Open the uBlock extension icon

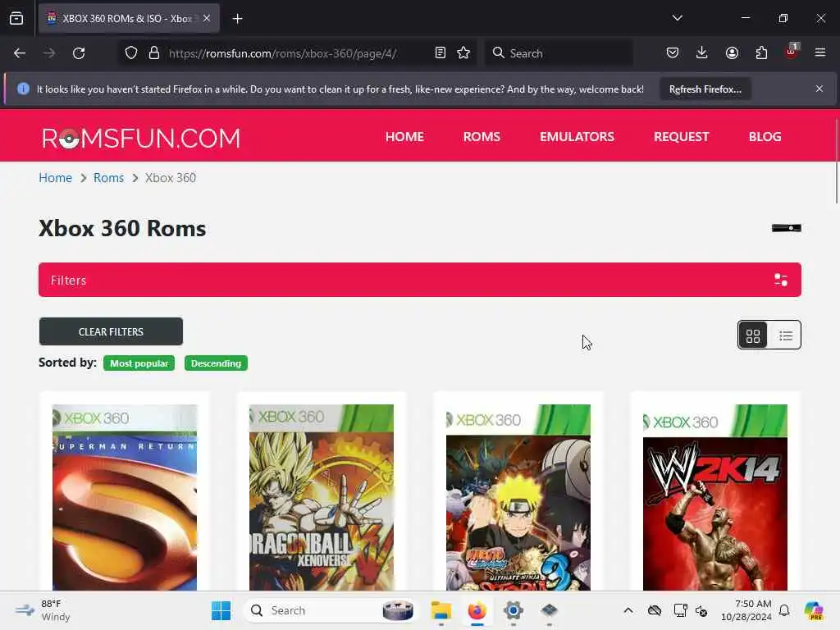pyautogui.click(x=792, y=52)
